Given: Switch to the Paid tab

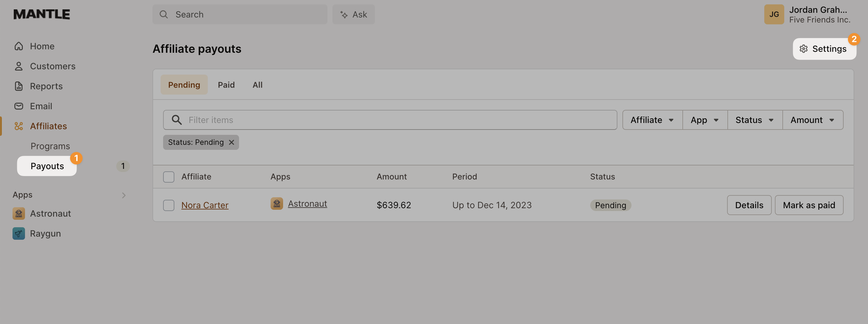Looking at the screenshot, I should (226, 85).
